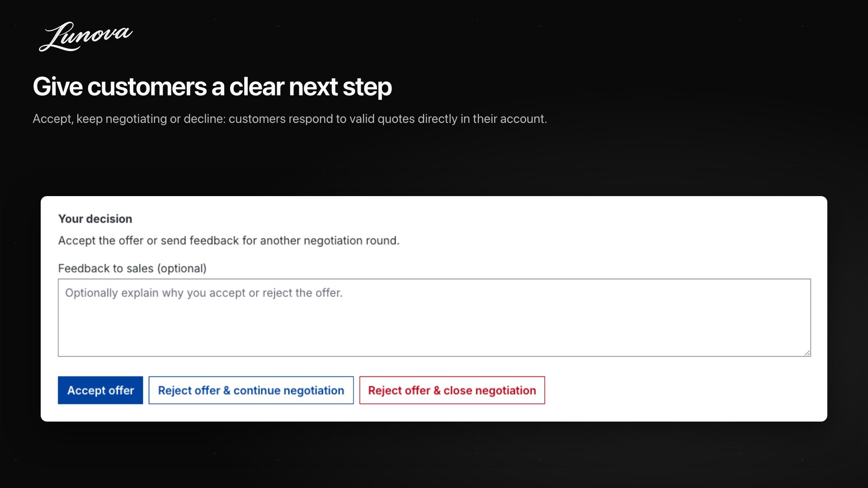This screenshot has height=488, width=868.
Task: Click the 'Feedback to sales (optional)' label
Action: click(x=132, y=268)
